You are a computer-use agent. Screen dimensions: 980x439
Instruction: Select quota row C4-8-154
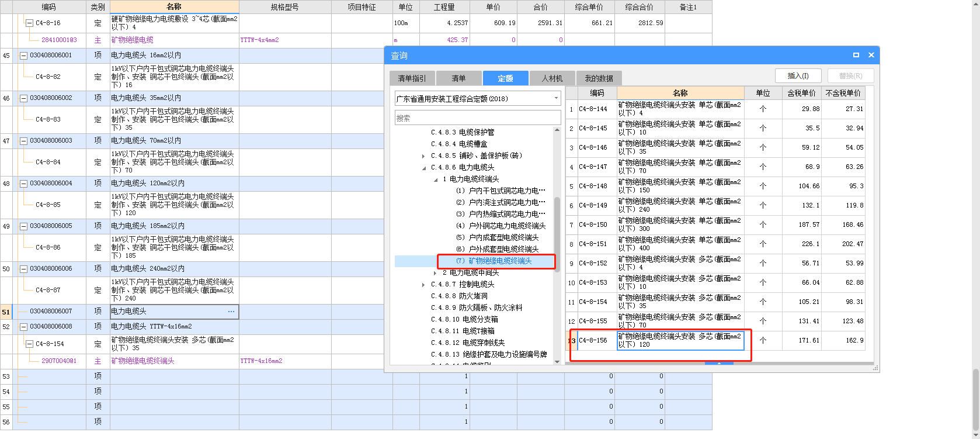[715, 302]
